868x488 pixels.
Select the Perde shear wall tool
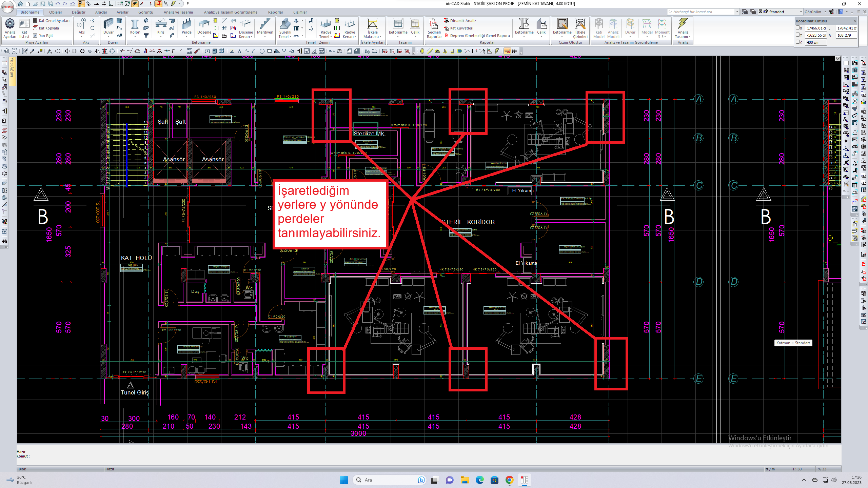tap(186, 27)
